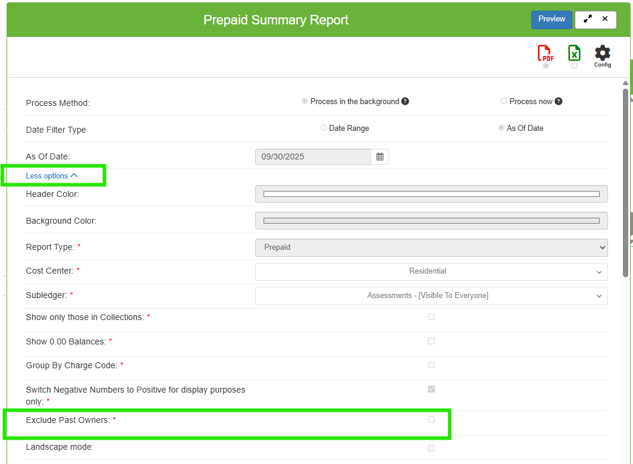Click help icon beside Process now

(558, 102)
